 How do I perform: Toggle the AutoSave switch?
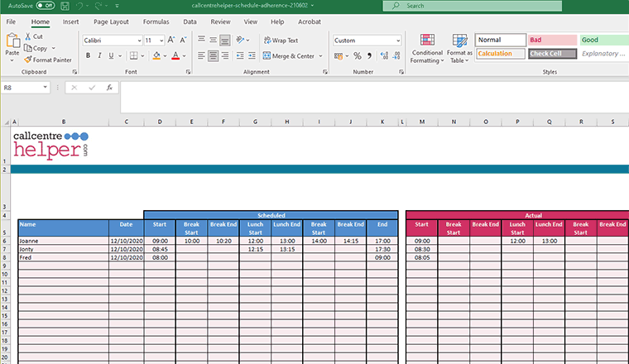click(46, 6)
